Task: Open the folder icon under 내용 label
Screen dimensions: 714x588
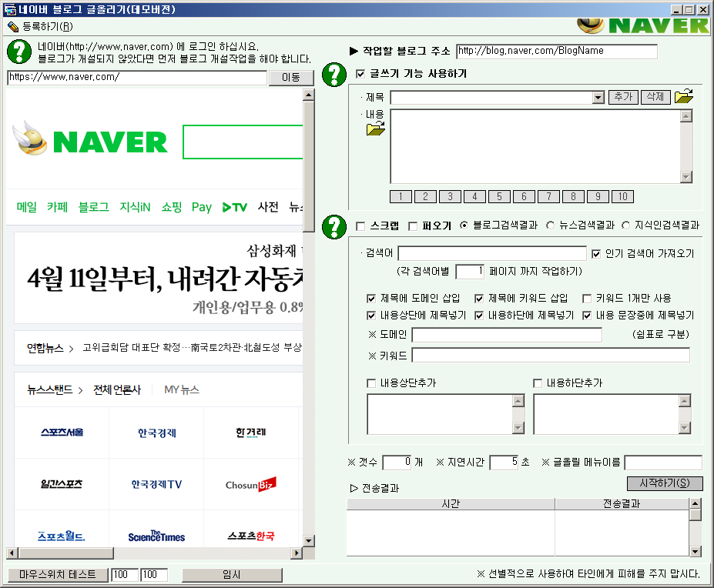Action: (x=375, y=129)
